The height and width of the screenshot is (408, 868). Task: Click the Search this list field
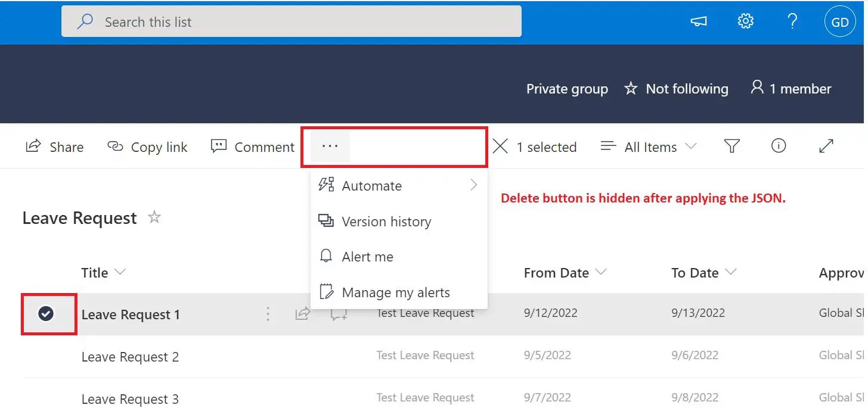point(291,21)
